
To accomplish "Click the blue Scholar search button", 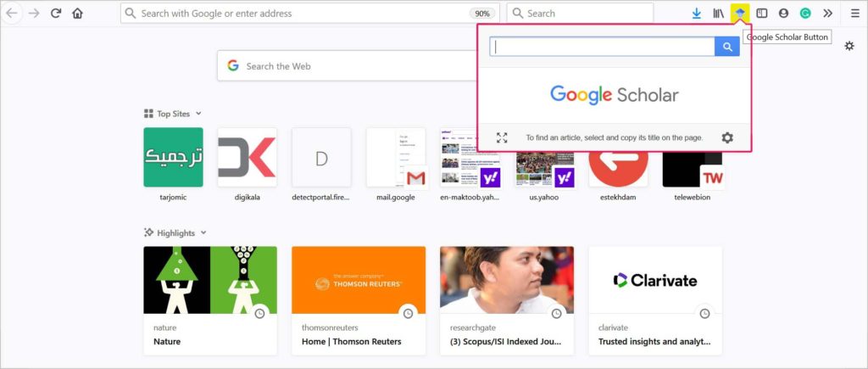I will pyautogui.click(x=727, y=48).
